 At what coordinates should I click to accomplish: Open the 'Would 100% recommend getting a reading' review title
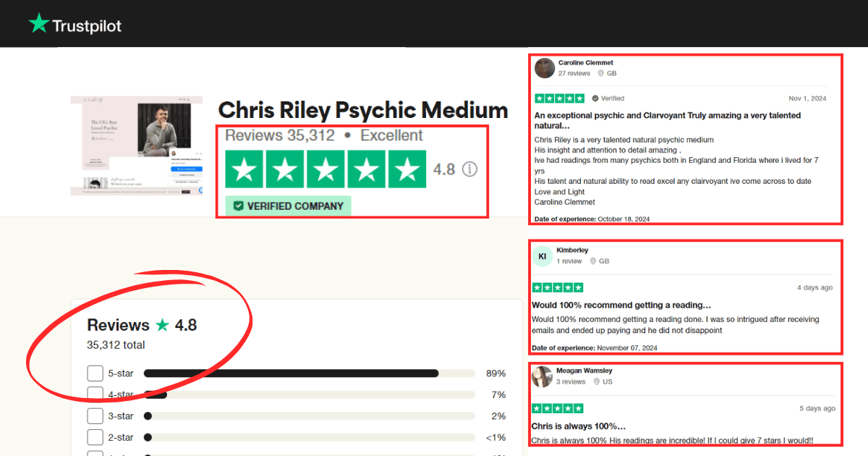[621, 305]
